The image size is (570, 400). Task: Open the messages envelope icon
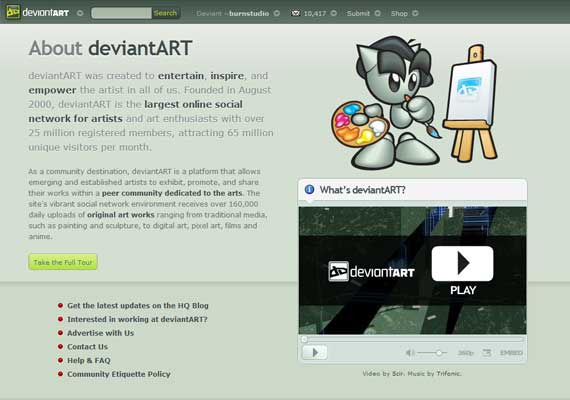296,13
